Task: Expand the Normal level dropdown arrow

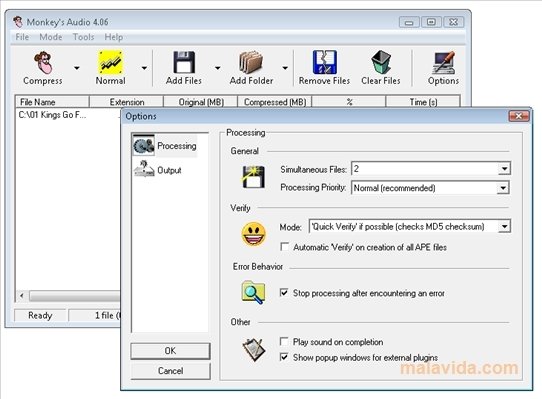Action: (144, 68)
